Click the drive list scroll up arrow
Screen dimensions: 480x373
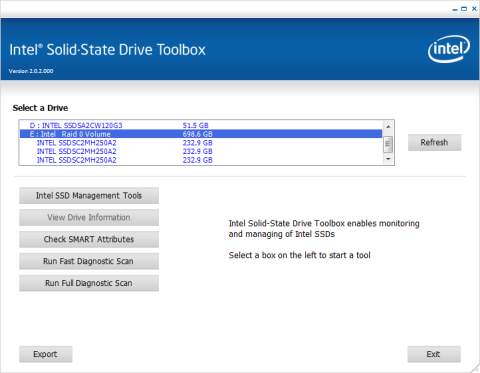point(388,127)
